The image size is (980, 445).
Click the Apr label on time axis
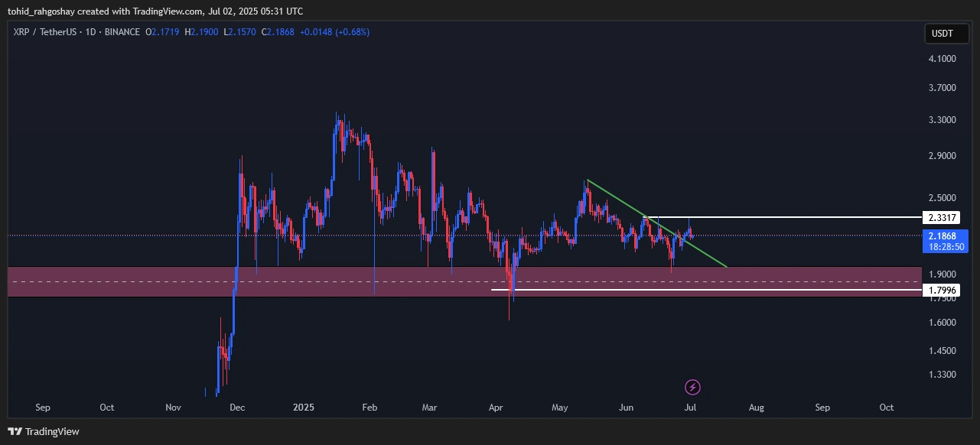coord(495,408)
